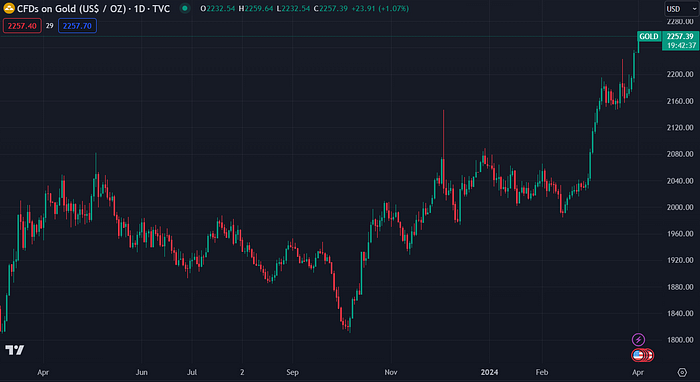
Task: Click the blue buy price button 2257.70
Action: (77, 26)
